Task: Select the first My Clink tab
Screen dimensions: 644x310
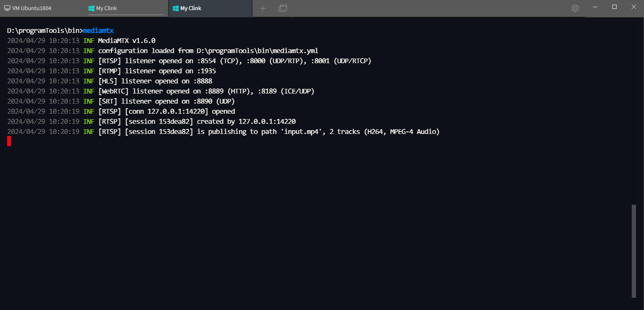Action: (x=126, y=8)
